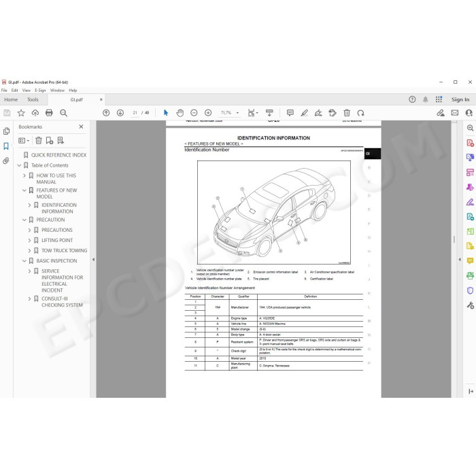Rotate the page view clockwise
The image size is (476, 476).
click(x=360, y=113)
